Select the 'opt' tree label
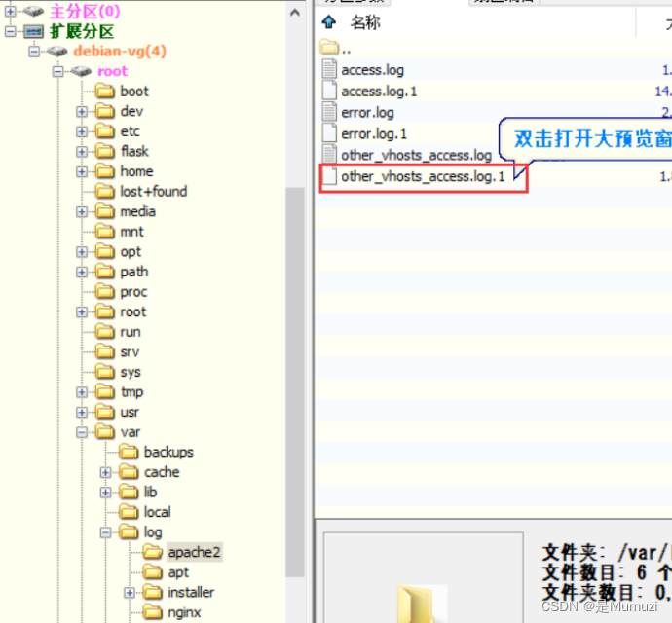The width and height of the screenshot is (672, 623). [x=131, y=252]
